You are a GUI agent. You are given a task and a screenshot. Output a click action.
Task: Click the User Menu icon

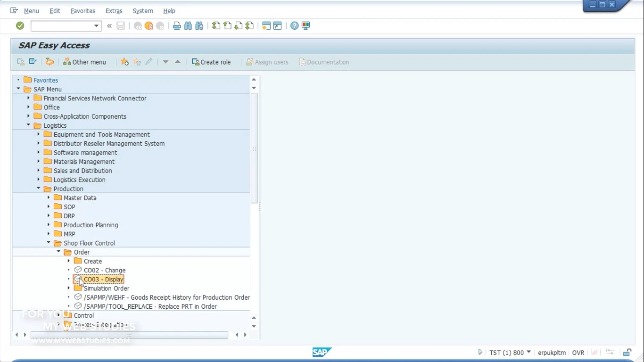(x=21, y=62)
